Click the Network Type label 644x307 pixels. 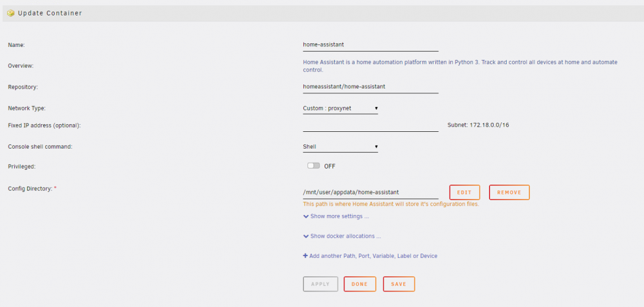pos(26,108)
